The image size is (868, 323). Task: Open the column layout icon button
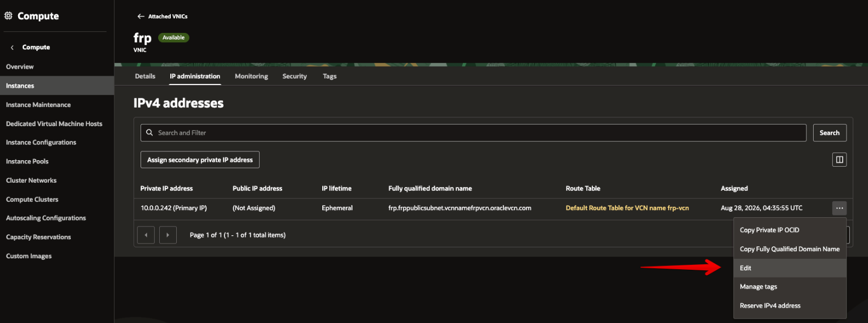[x=839, y=160]
